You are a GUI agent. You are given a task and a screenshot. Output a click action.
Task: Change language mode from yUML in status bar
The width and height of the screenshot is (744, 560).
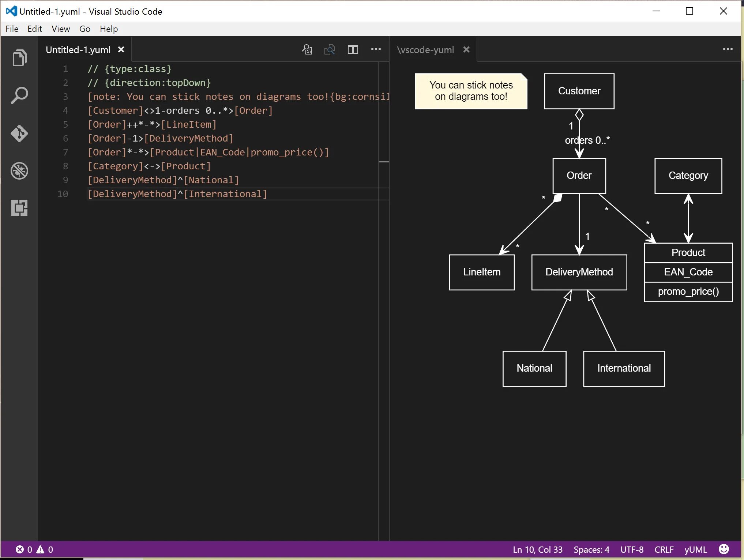(x=695, y=549)
